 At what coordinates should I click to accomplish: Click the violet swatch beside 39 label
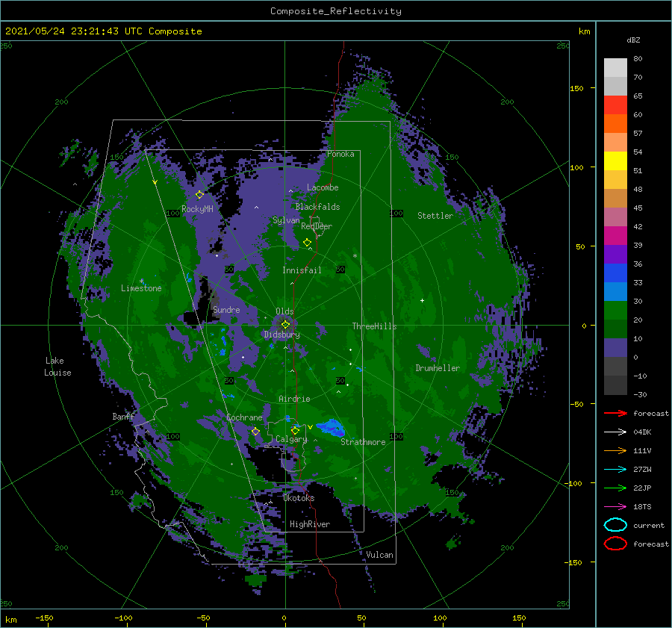[615, 255]
